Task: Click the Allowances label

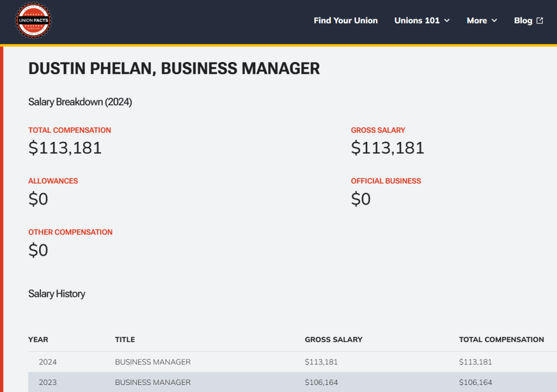Action: 53,181
